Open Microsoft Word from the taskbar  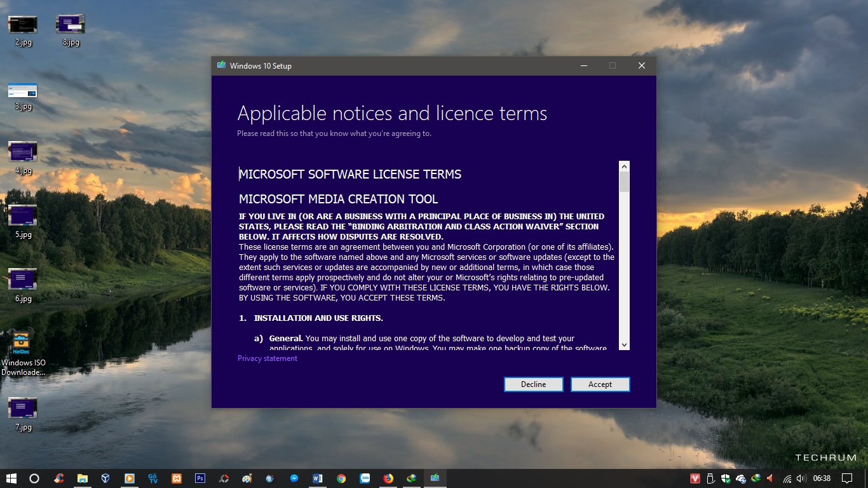(318, 478)
